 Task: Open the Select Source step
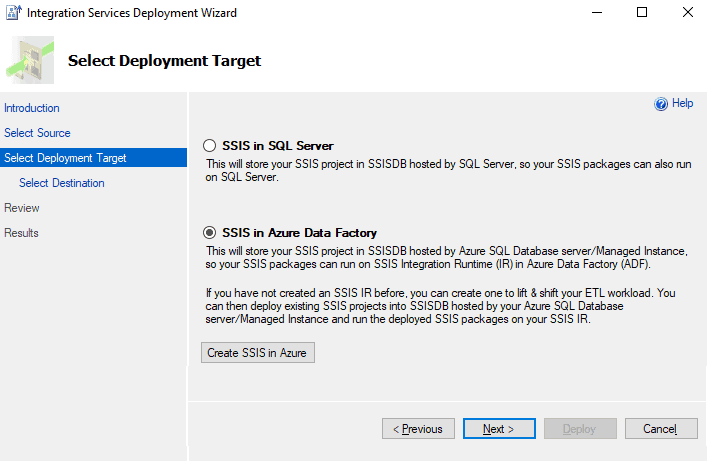tap(37, 133)
